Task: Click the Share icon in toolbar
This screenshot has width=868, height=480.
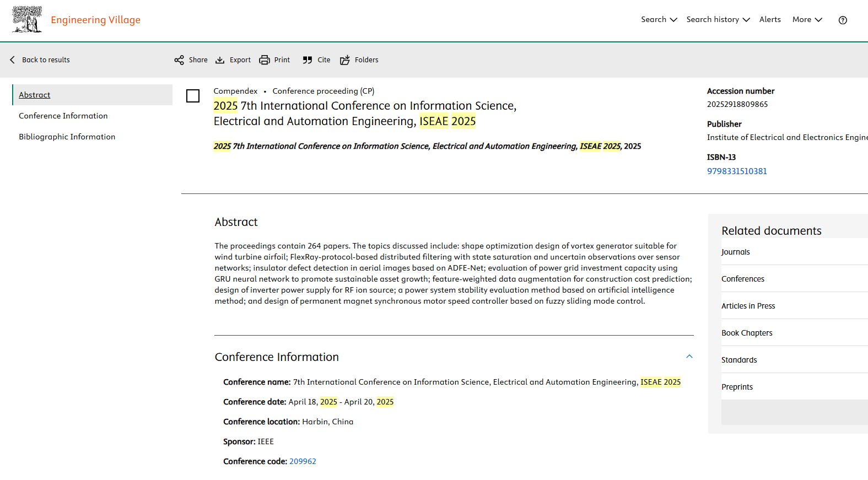Action: (x=179, y=60)
